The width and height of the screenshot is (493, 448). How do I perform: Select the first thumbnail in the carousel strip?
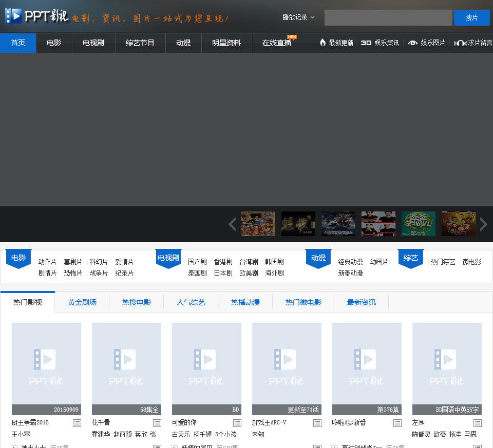tap(258, 224)
